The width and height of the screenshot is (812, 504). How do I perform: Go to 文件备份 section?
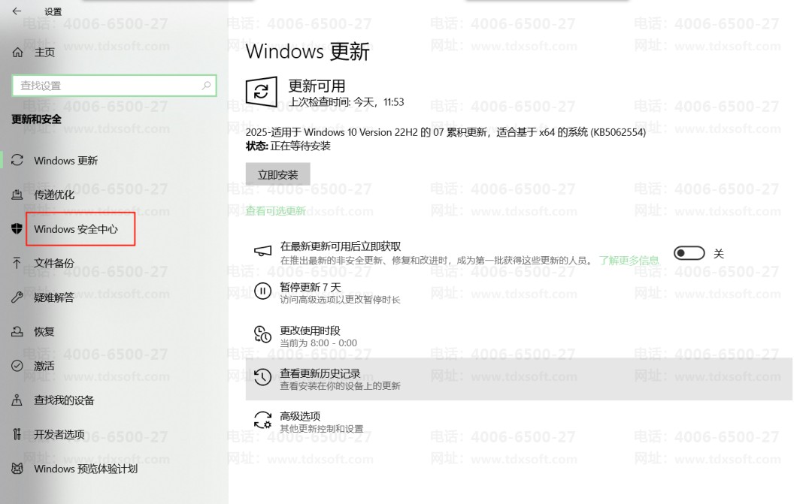click(x=54, y=263)
